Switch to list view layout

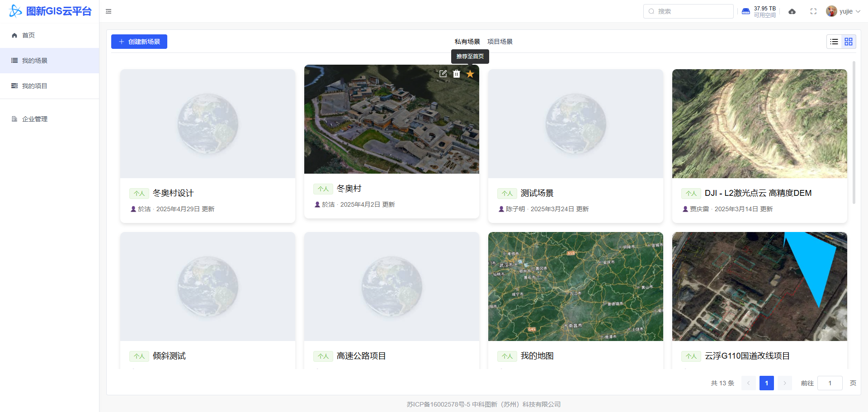pos(834,42)
